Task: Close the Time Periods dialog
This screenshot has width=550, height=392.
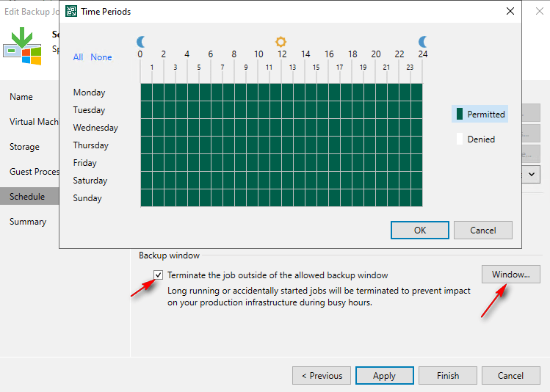Action: [510, 12]
